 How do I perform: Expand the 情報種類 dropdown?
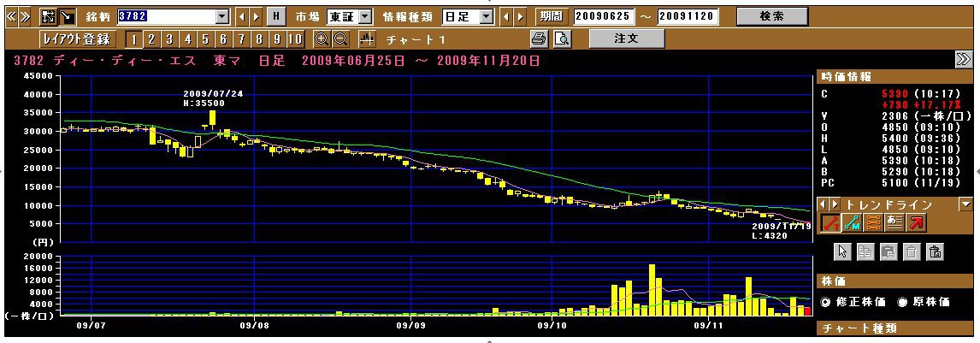[x=487, y=16]
